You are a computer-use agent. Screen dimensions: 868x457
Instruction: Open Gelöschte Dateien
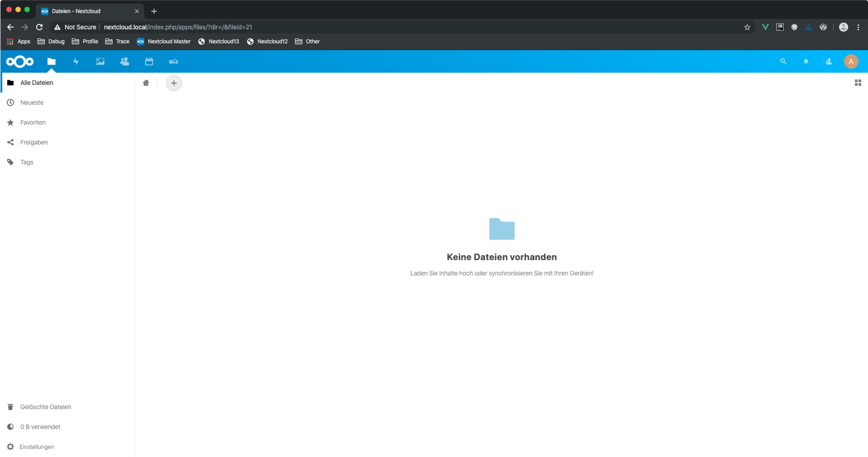click(45, 406)
